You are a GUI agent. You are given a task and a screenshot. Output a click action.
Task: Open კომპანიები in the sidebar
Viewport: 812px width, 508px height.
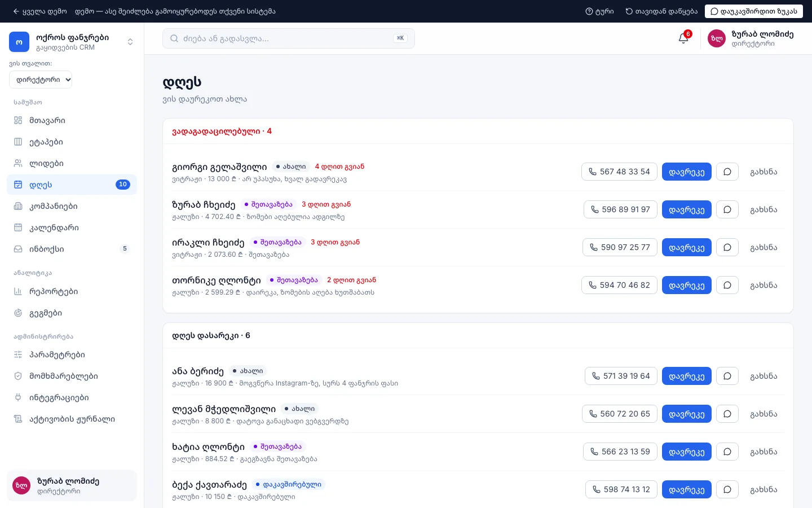tap(72, 206)
